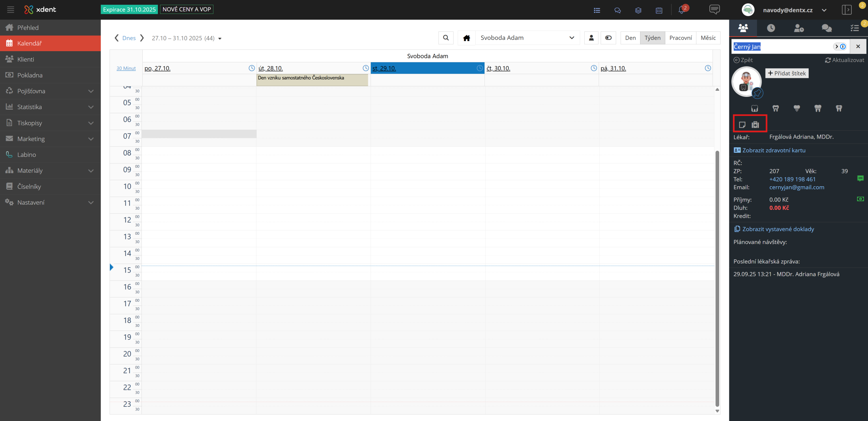Click the pin icon on patient avatar
Image resolution: width=868 pixels, height=421 pixels.
point(757,93)
